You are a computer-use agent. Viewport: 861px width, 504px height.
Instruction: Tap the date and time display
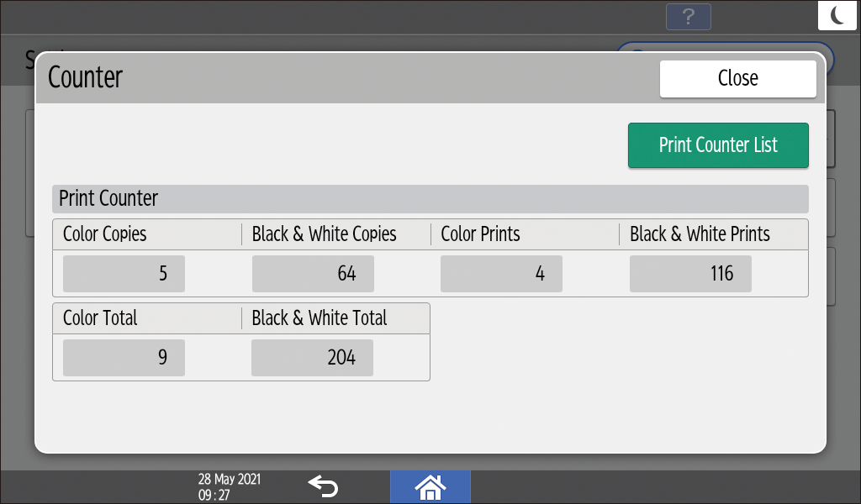coord(229,487)
